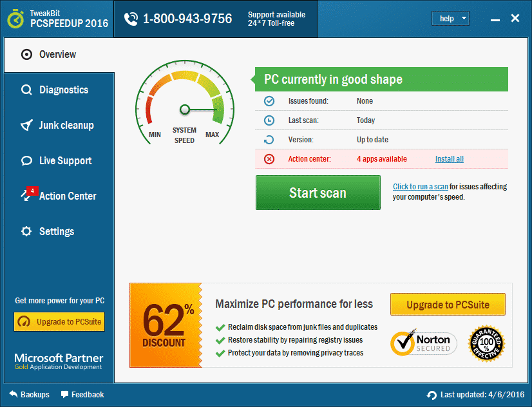Click the sidebar Upgrade to PCSuite button
This screenshot has height=407, width=532.
pyautogui.click(x=59, y=321)
